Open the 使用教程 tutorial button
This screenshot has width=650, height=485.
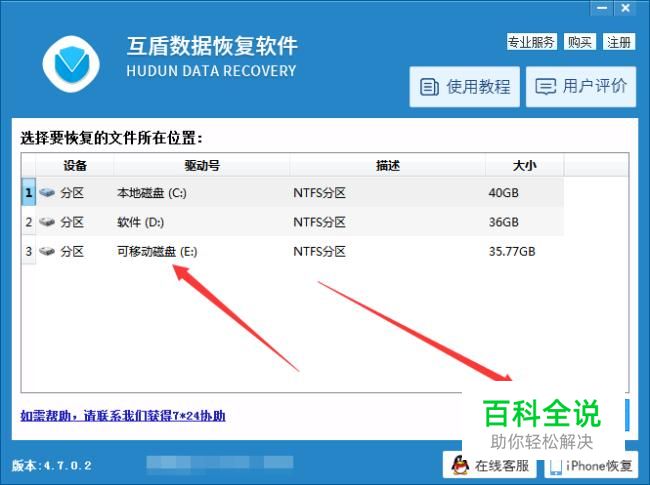(x=464, y=87)
